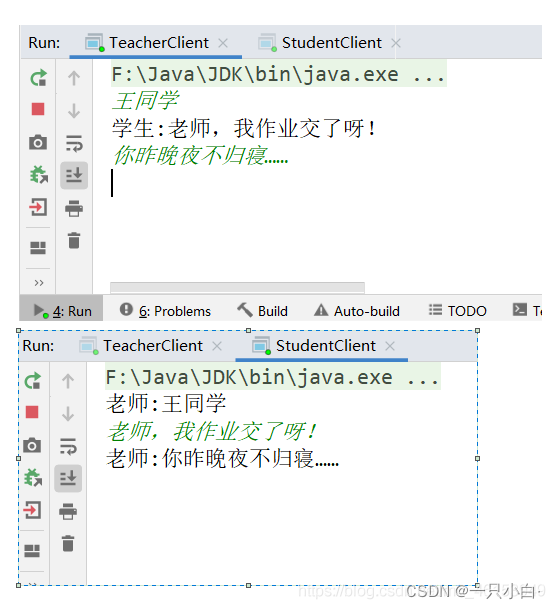This screenshot has height=609, width=555.
Task: Print the upper console output
Action: point(74,208)
